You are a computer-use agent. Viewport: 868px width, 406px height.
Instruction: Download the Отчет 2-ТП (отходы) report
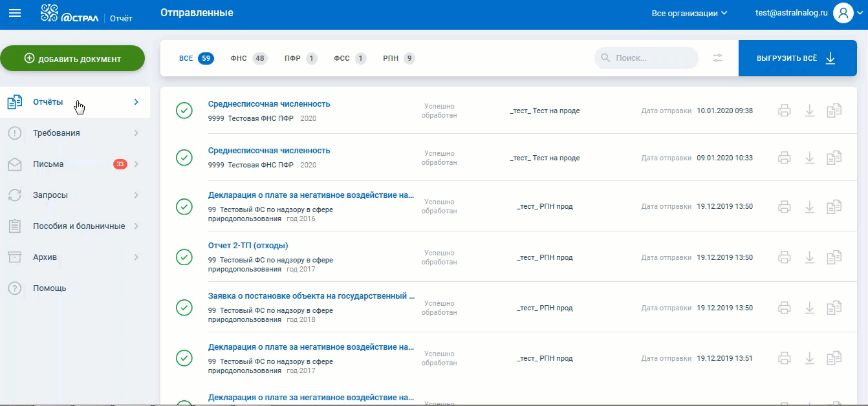(809, 257)
